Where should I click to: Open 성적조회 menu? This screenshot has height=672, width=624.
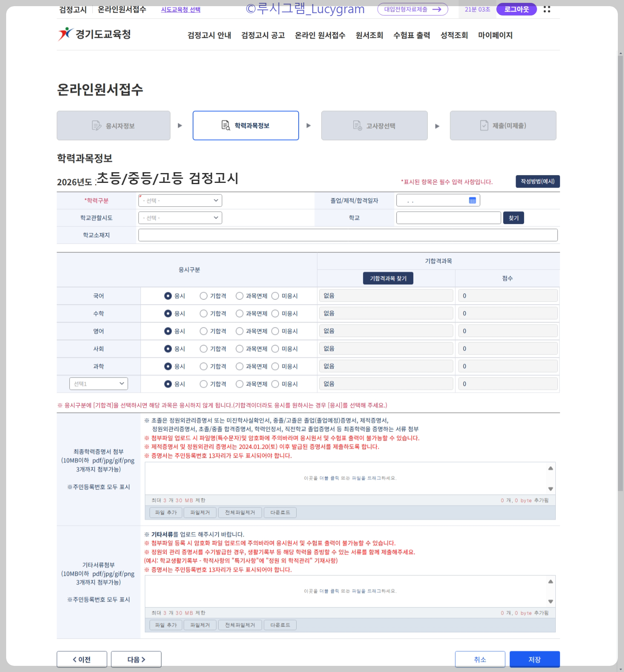coord(454,35)
